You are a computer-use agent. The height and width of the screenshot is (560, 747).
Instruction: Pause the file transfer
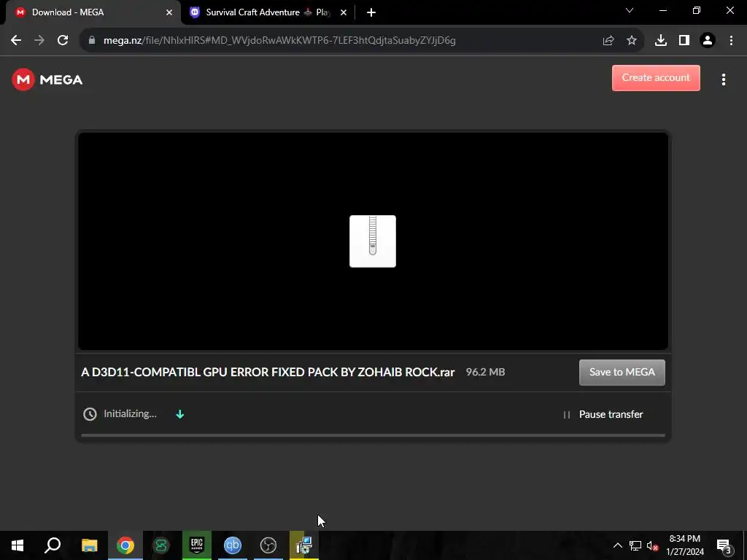coord(603,414)
